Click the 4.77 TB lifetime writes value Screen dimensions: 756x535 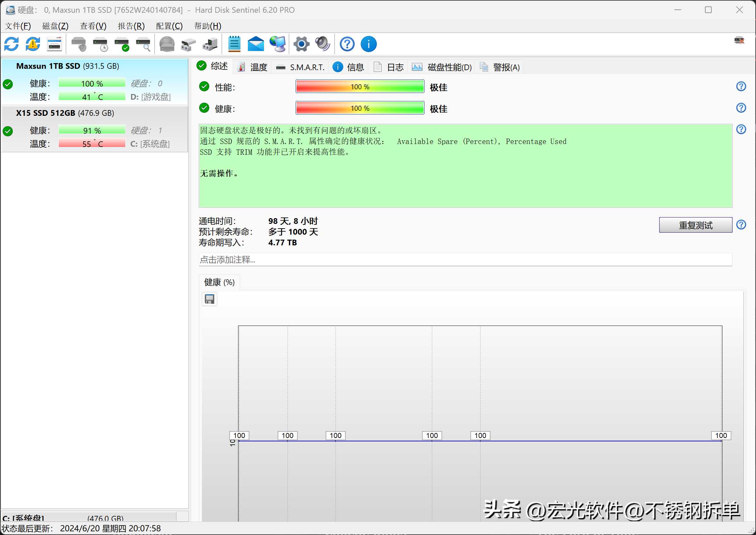[282, 242]
